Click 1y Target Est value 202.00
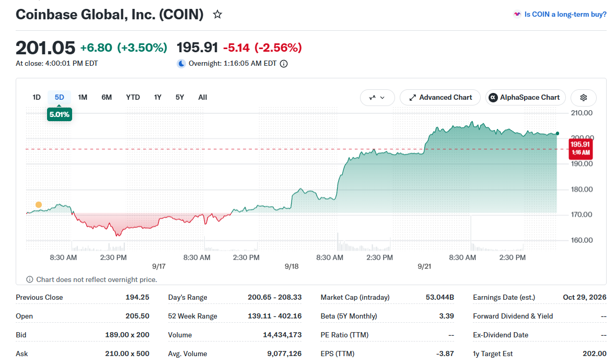This screenshot has height=364, width=615. (x=595, y=354)
